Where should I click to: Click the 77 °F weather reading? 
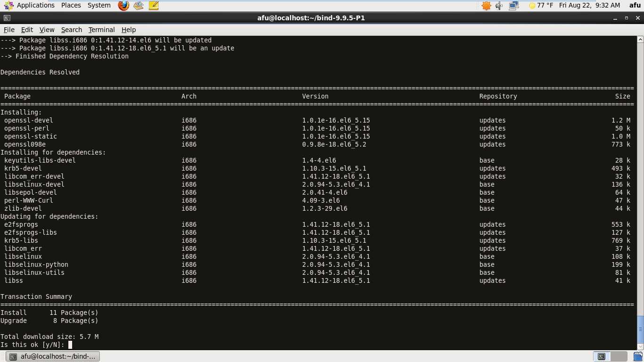545,5
